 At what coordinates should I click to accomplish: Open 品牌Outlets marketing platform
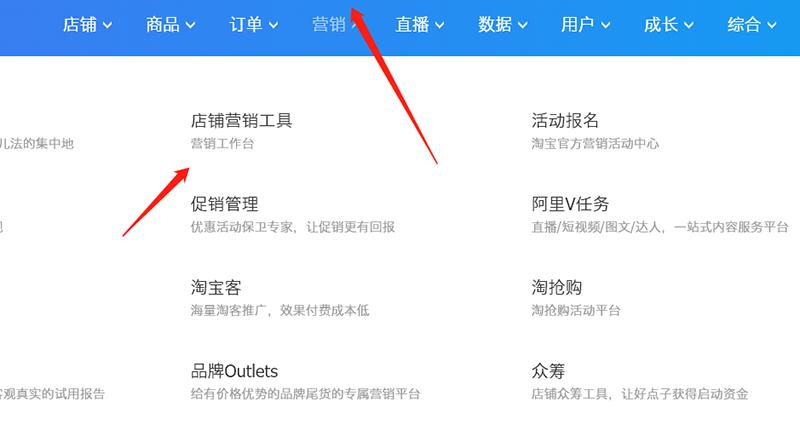click(234, 371)
